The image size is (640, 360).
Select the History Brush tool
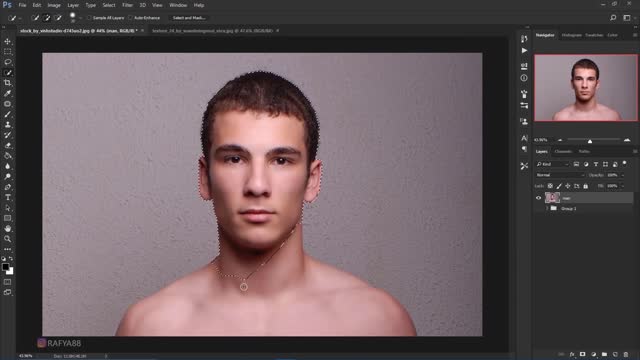coord(7,135)
